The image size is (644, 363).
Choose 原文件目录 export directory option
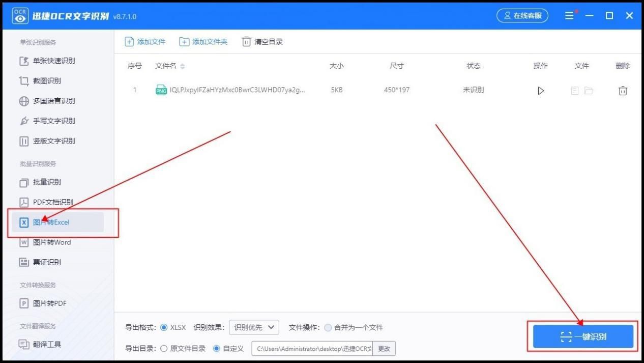pos(164,349)
